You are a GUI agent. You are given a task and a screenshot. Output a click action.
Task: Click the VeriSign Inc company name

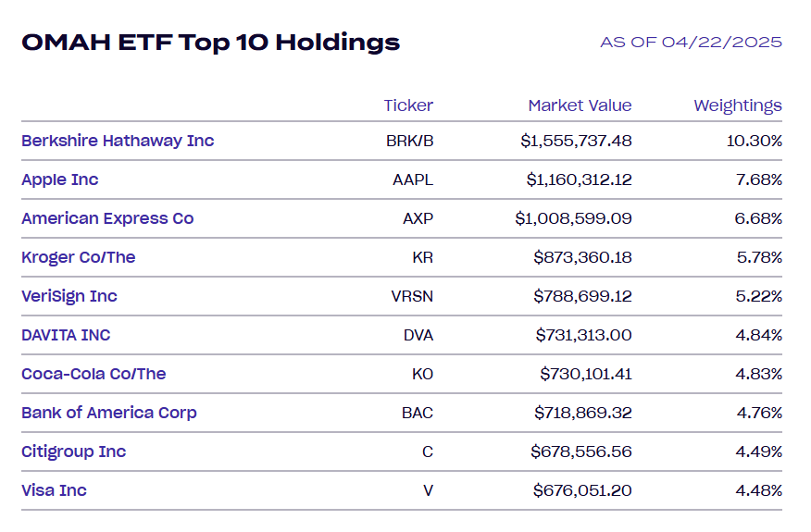[69, 296]
